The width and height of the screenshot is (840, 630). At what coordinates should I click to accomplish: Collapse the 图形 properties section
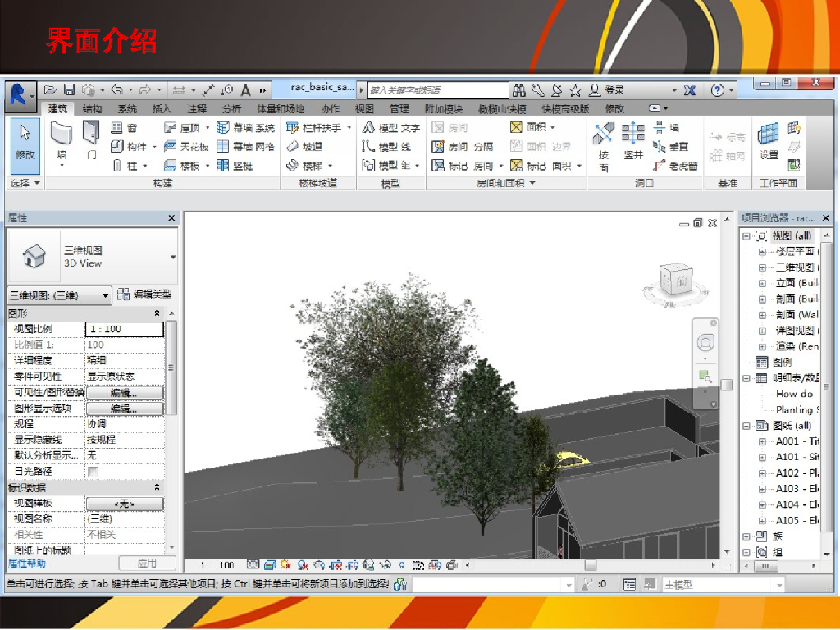coord(157,313)
